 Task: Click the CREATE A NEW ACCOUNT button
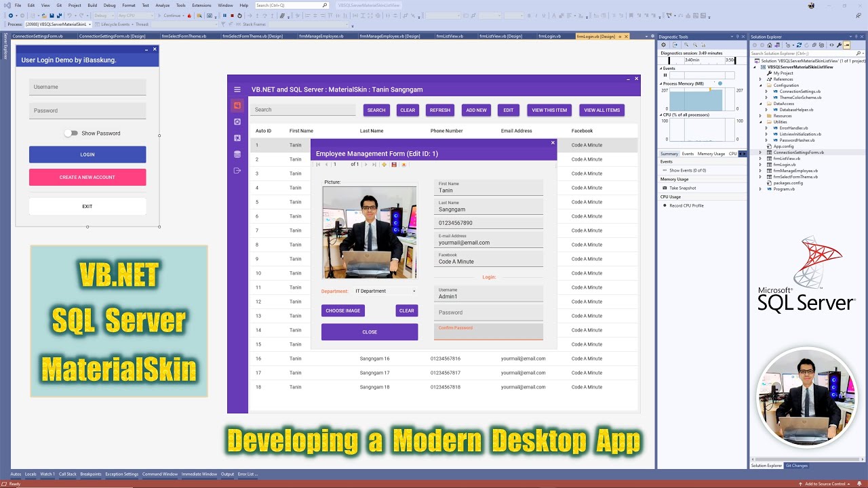[87, 177]
